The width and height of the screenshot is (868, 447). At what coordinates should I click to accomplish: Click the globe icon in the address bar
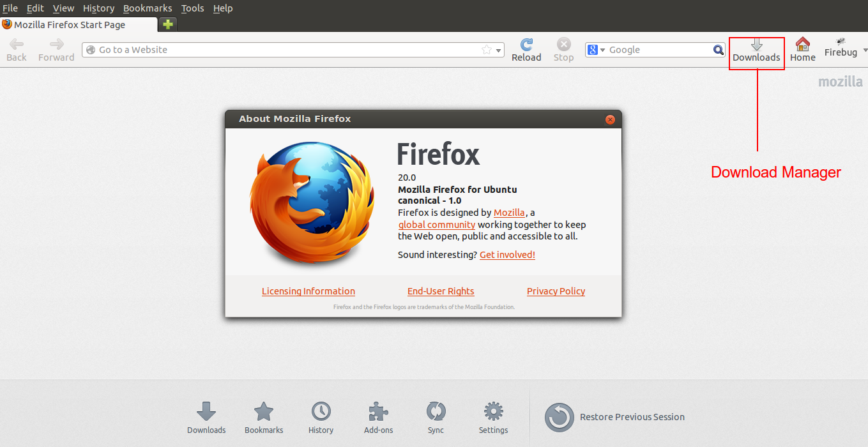91,50
